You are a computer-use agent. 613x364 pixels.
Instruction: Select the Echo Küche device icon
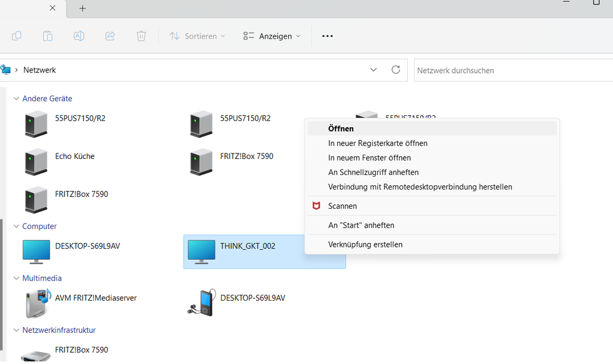tap(36, 162)
